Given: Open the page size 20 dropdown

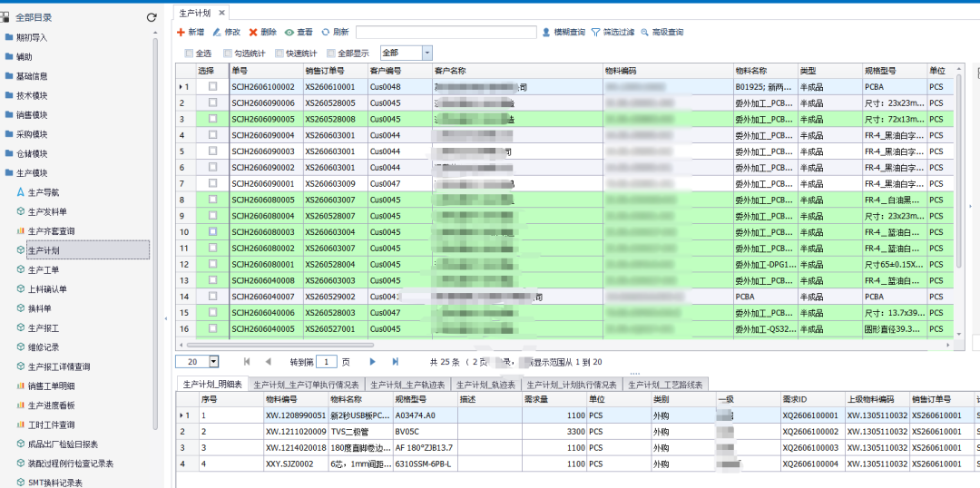Looking at the screenshot, I should [x=214, y=361].
